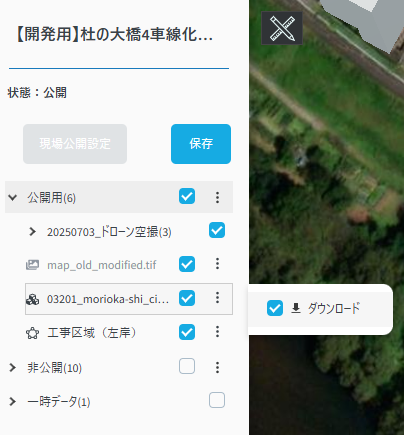Open the kebab menu for 公開用 folder
This screenshot has height=435, width=404.
point(217,197)
